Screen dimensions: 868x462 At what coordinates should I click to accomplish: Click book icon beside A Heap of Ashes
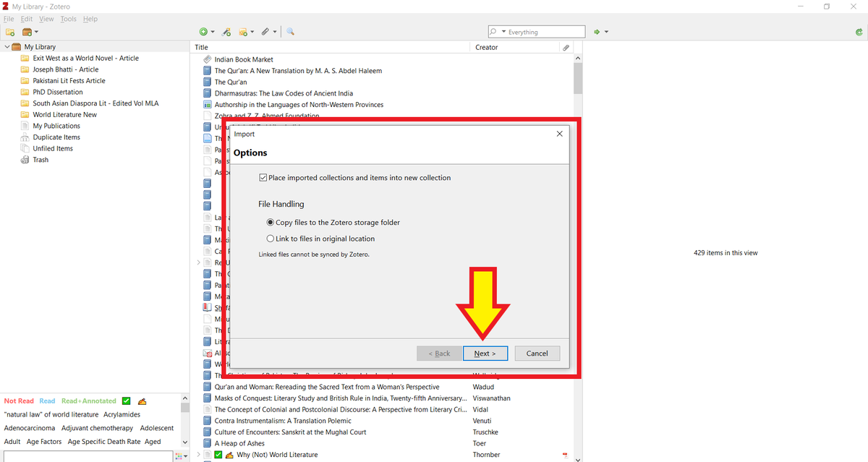click(208, 443)
